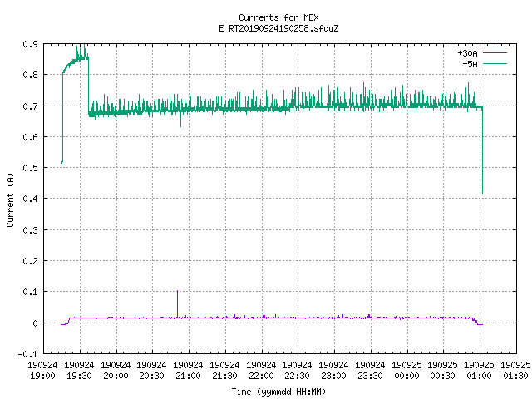The height and width of the screenshot is (399, 532).
Task: Click the +5A legend label
Action: pyautogui.click(x=470, y=64)
